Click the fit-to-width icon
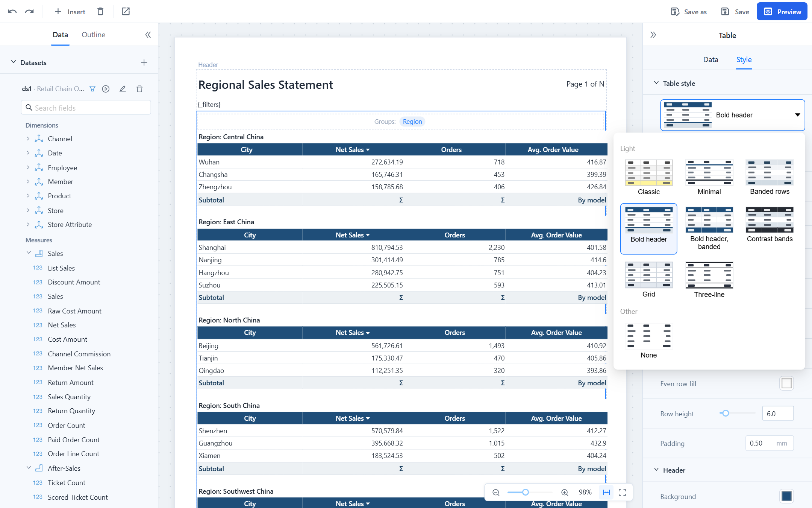The height and width of the screenshot is (508, 812). click(x=606, y=492)
